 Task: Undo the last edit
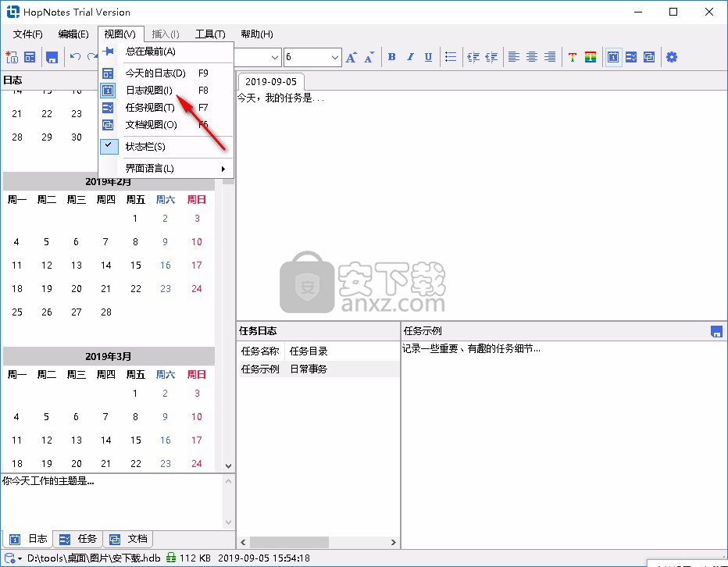tap(75, 57)
